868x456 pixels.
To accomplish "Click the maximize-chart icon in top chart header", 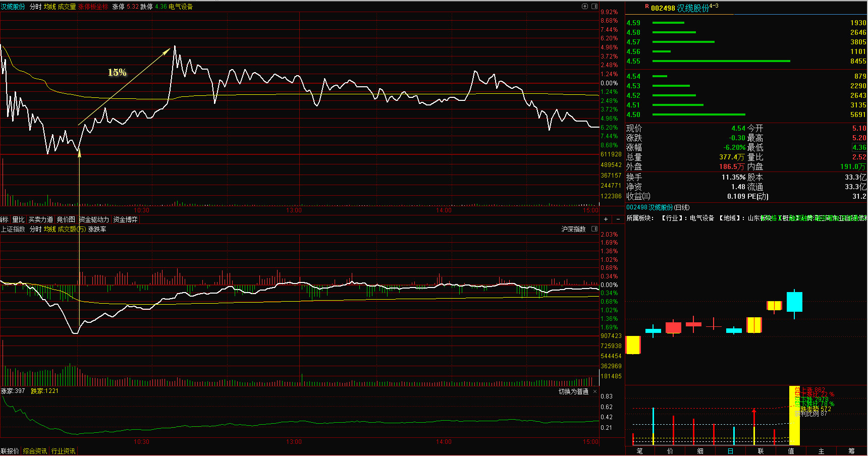I will click(x=585, y=7).
